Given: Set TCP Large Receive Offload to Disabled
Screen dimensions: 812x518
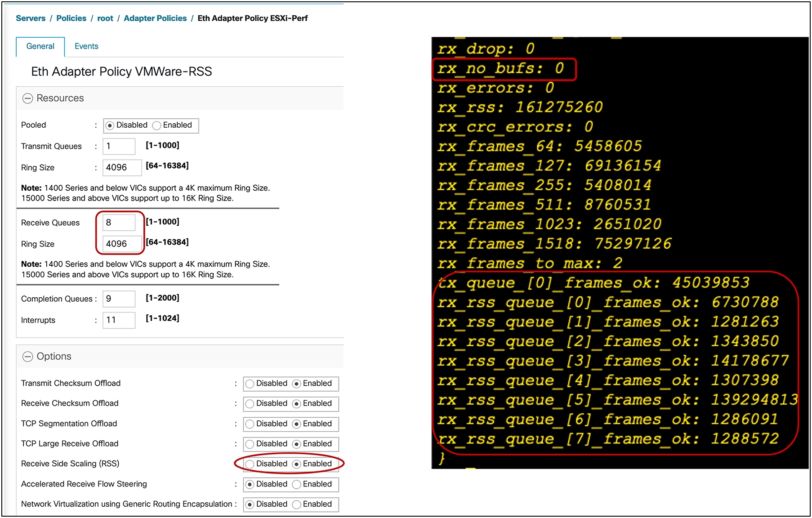Looking at the screenshot, I should tap(250, 444).
